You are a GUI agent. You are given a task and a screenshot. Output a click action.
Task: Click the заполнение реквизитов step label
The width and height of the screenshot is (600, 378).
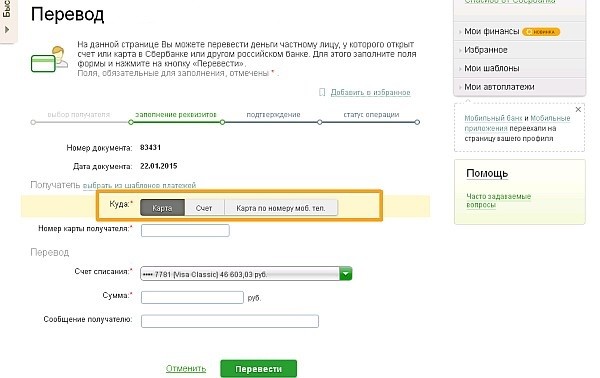point(176,114)
